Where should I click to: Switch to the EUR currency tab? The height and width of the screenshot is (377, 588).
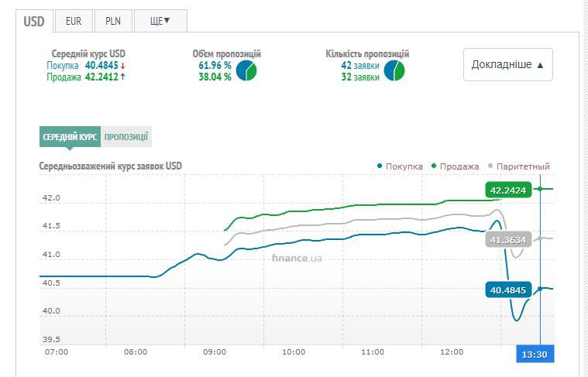[x=74, y=21]
